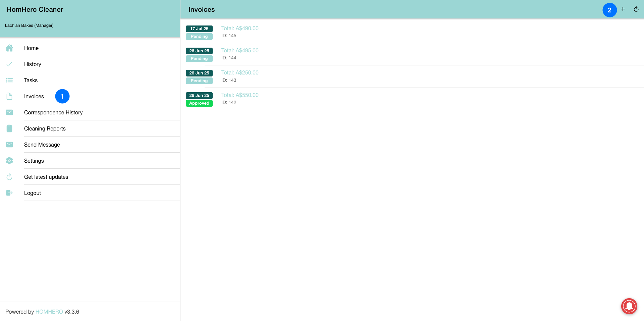Screen dimensions: 644x321
Task: Open invoice ID 145 totaling A$490.00
Action: [x=240, y=32]
